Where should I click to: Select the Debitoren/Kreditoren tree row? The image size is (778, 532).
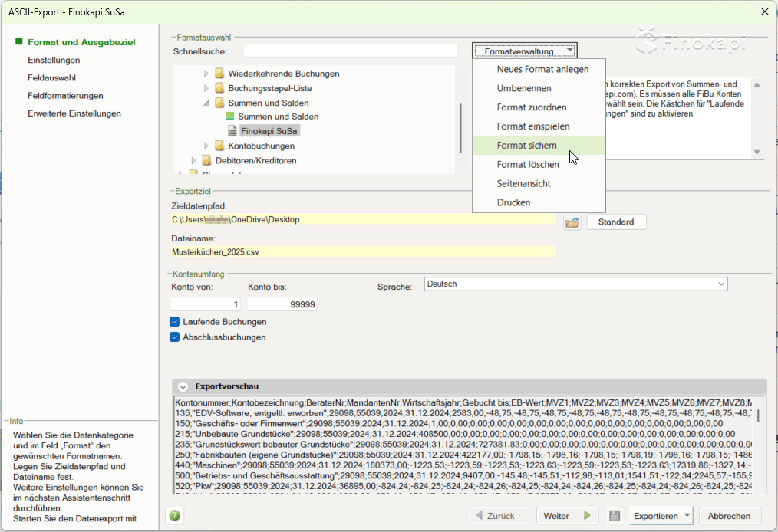click(x=256, y=161)
